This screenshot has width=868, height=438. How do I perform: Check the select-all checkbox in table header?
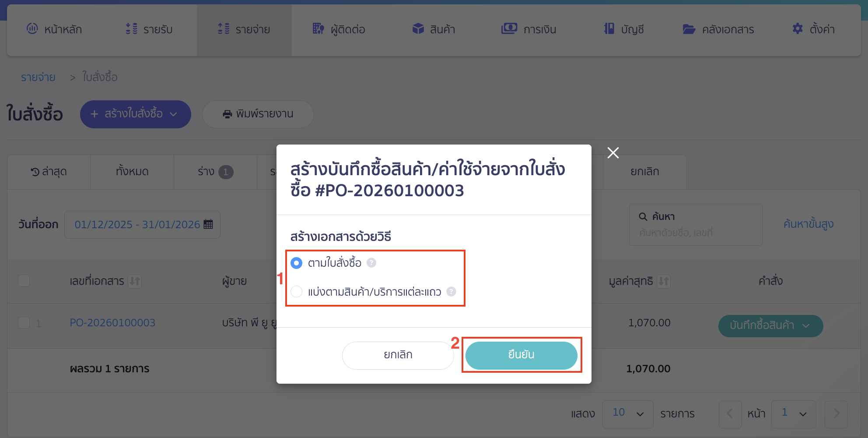point(24,281)
